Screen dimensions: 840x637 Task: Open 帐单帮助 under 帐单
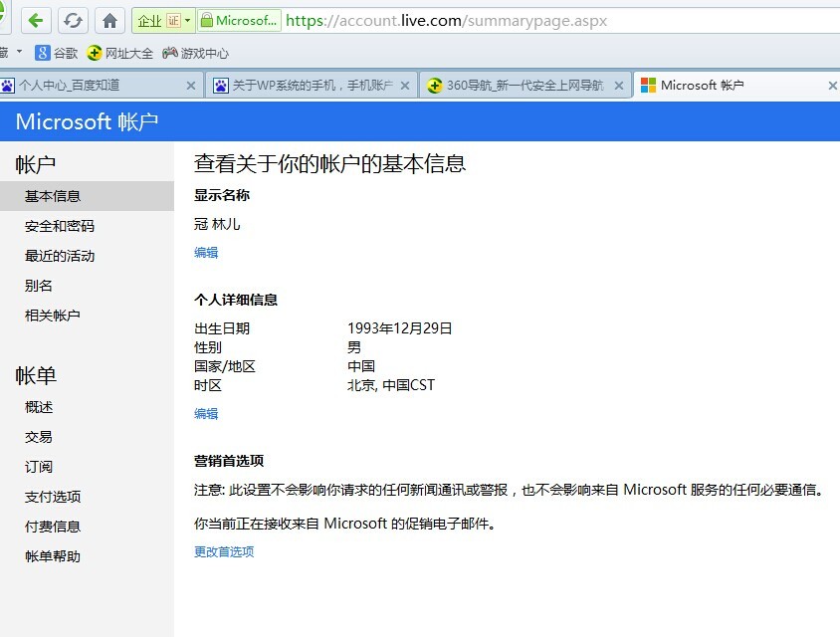point(53,556)
